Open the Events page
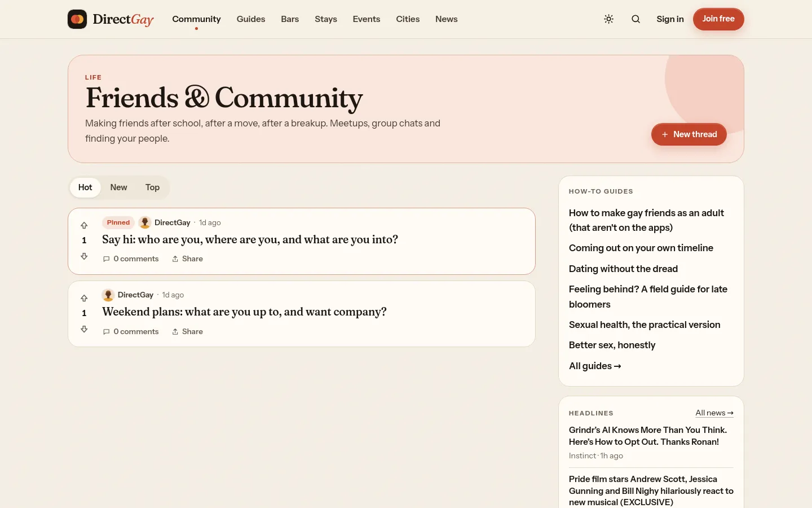The image size is (812, 508). [367, 19]
